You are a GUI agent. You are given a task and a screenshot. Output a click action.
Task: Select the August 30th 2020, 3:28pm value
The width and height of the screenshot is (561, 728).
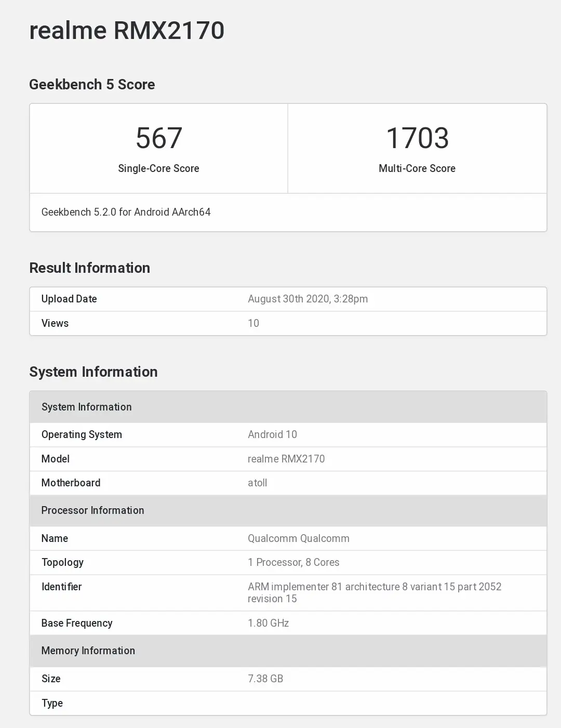pyautogui.click(x=308, y=299)
